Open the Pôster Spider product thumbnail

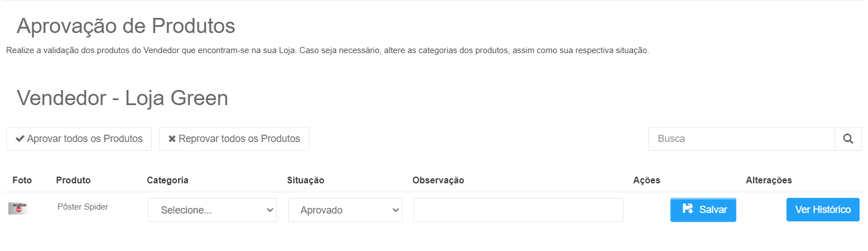pyautogui.click(x=18, y=209)
